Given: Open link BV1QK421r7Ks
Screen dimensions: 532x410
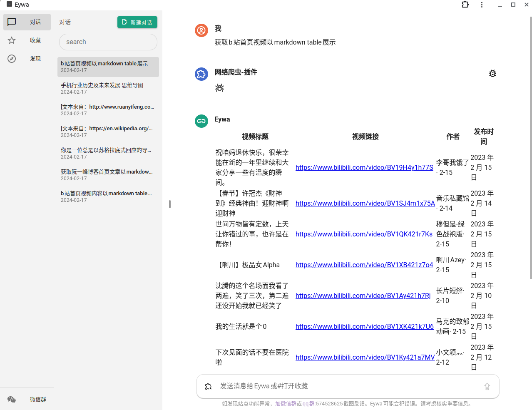Looking at the screenshot, I should pos(364,234).
